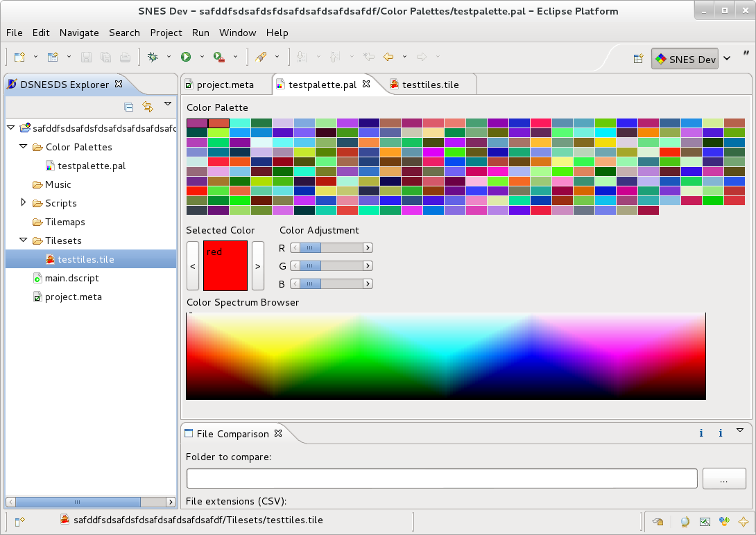
Task: Toggle Link with Editor in DSNESDS Explorer
Action: pyautogui.click(x=147, y=106)
